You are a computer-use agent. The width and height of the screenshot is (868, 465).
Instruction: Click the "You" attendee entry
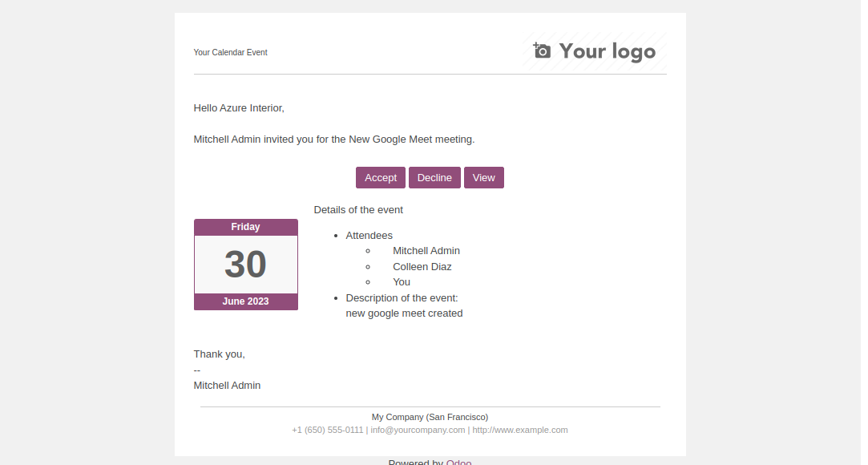click(402, 282)
